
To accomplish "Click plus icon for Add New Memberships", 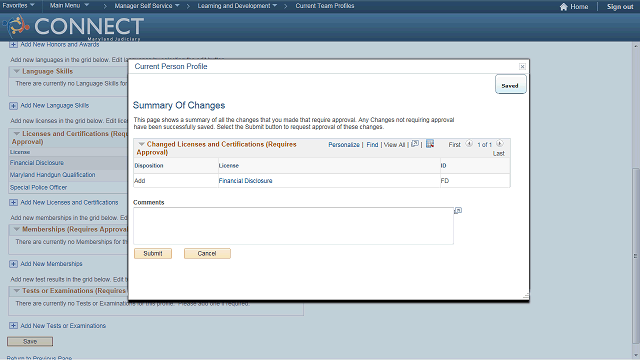I will pos(13,264).
